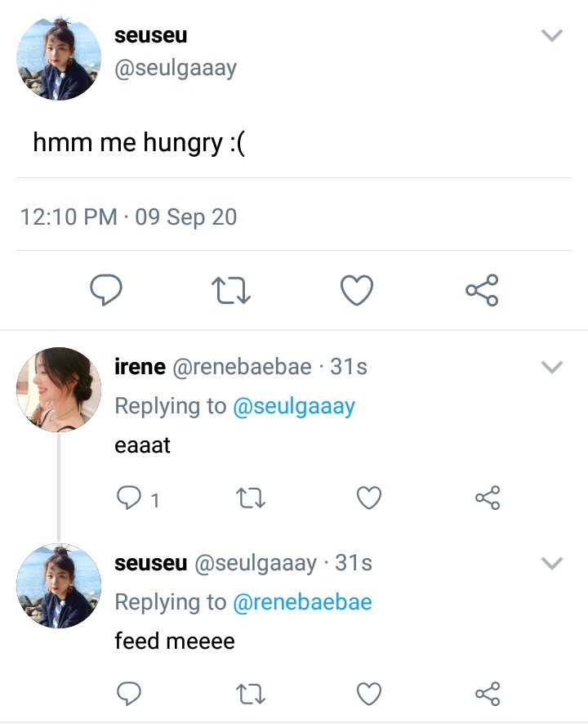Reply to the "feed meeee" tweet

(x=129, y=694)
